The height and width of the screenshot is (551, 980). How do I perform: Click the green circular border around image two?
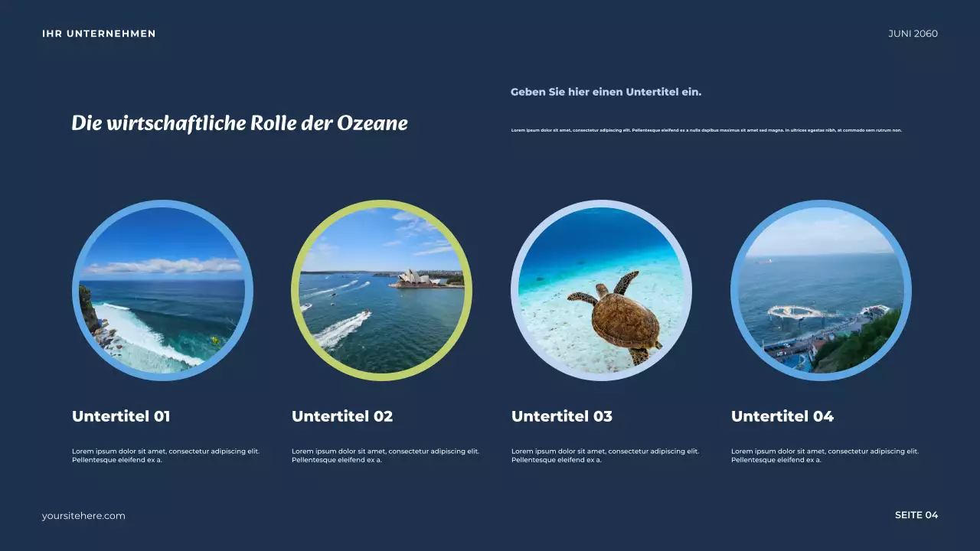[x=382, y=206]
